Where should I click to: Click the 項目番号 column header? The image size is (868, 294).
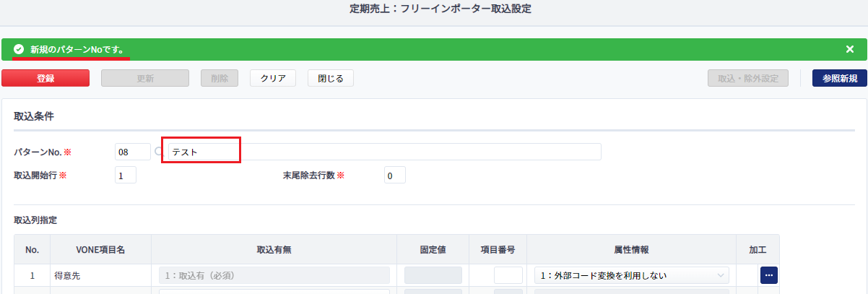[498, 249]
